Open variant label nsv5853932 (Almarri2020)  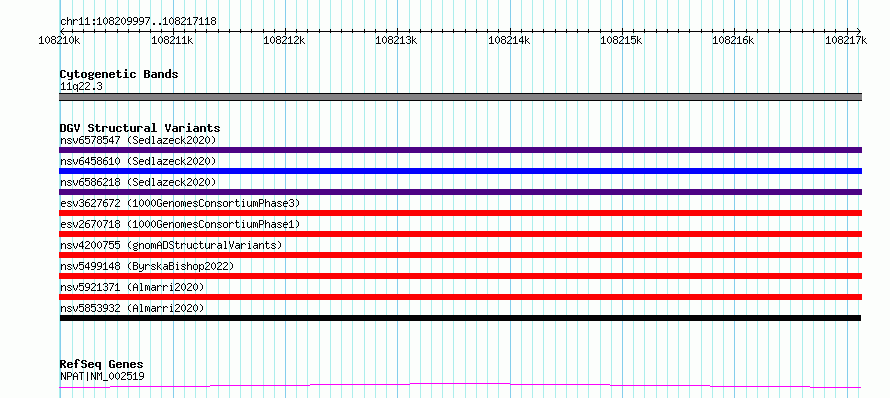132,308
